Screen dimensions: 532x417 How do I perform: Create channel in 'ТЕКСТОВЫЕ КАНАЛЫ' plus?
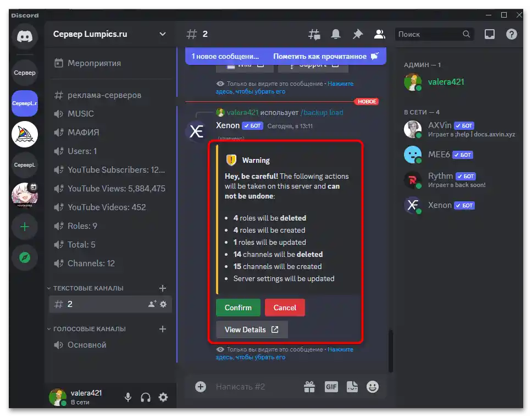point(163,288)
